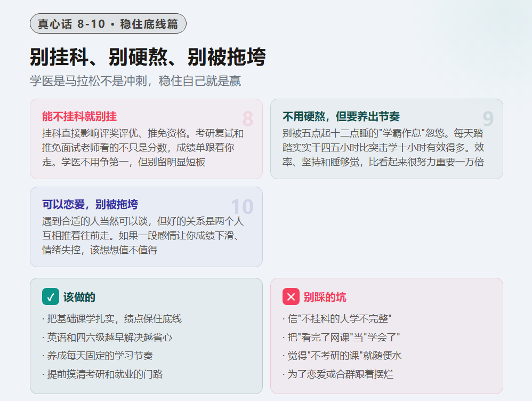
Task: Click the card title 可以恋爱，别被拖垮
Action: pyautogui.click(x=90, y=204)
